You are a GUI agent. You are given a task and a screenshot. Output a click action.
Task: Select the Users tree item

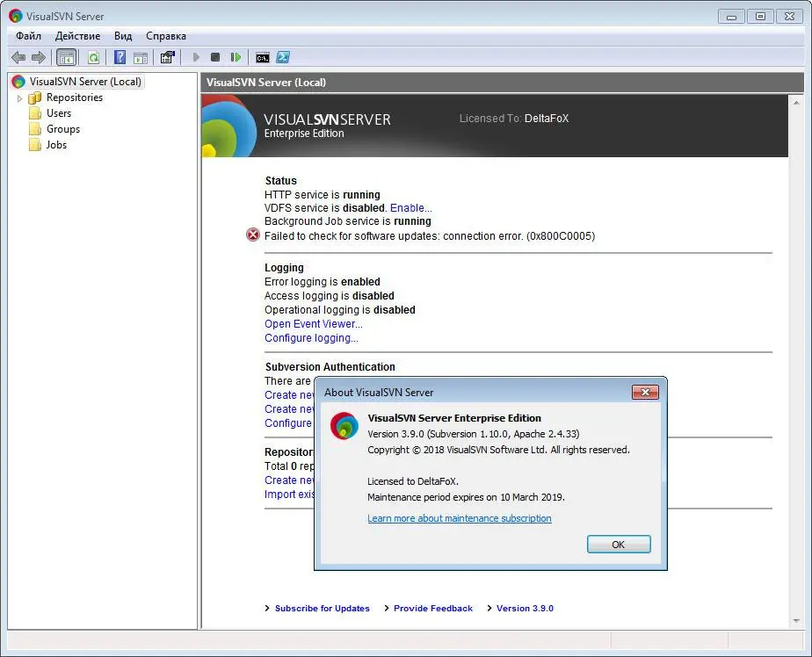pyautogui.click(x=59, y=113)
